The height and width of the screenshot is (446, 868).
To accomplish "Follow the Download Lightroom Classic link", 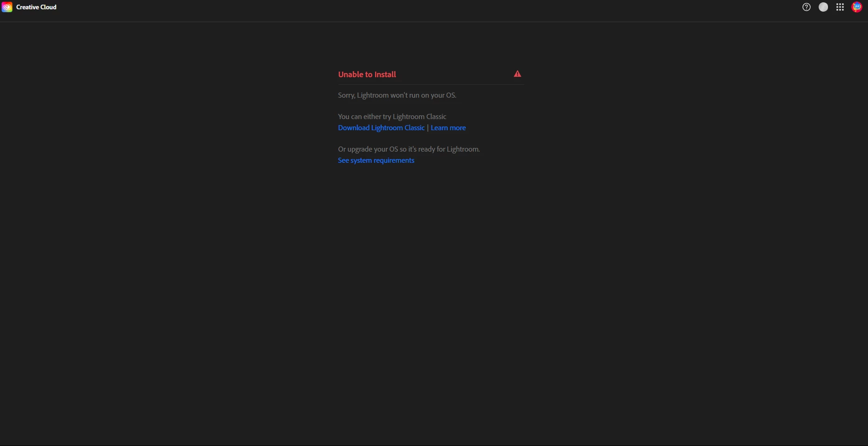I will 381,128.
